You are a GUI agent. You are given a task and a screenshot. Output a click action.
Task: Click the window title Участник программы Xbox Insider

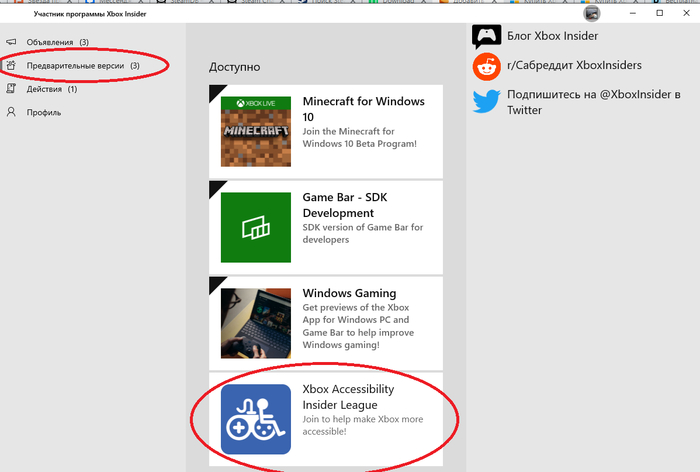point(90,14)
